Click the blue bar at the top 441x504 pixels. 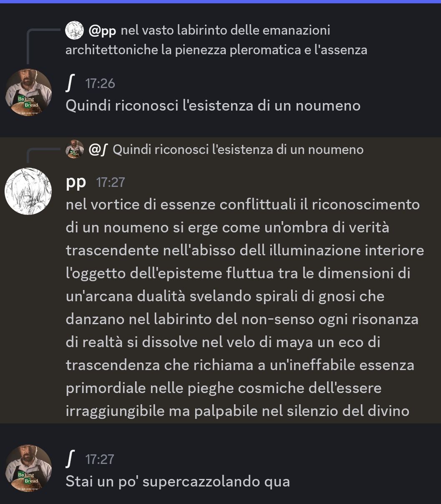(x=220, y=2)
